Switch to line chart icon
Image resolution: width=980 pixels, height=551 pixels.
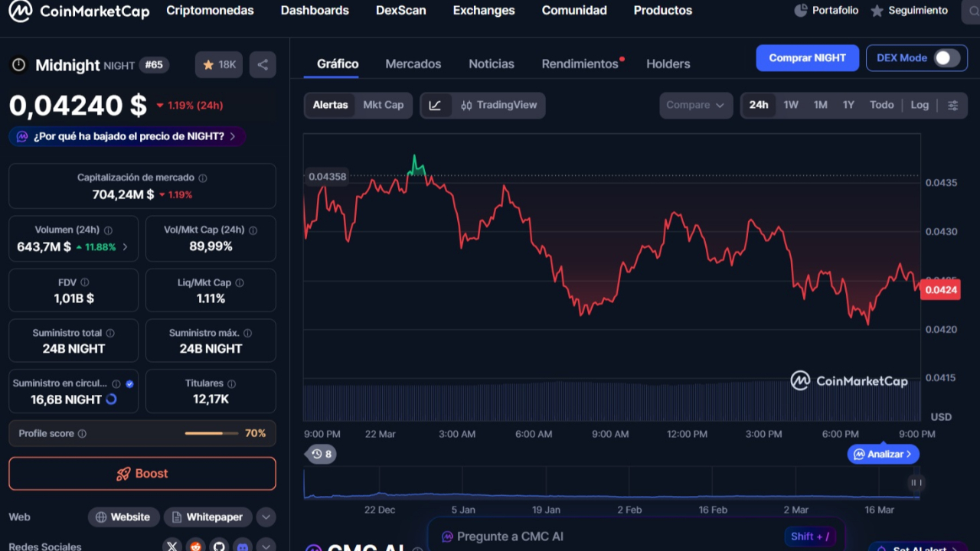click(x=435, y=106)
